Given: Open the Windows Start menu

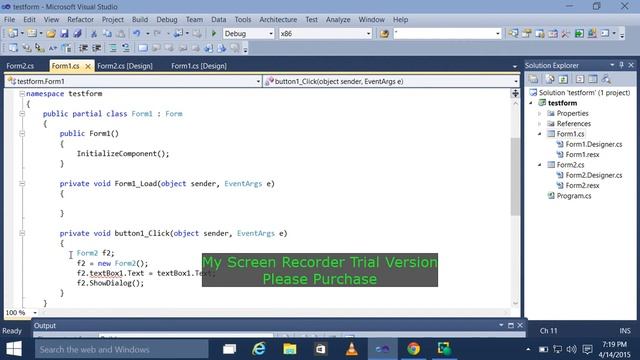Looking at the screenshot, I should coord(14,349).
